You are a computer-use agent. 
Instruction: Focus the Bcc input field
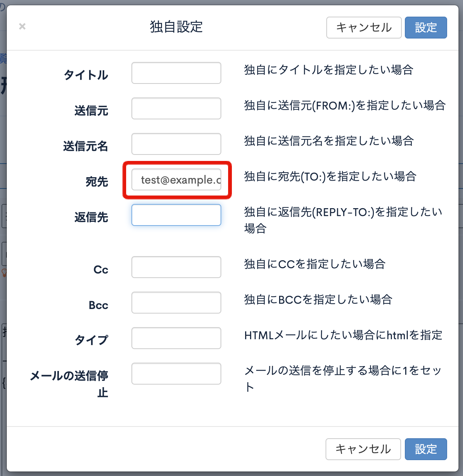(176, 303)
